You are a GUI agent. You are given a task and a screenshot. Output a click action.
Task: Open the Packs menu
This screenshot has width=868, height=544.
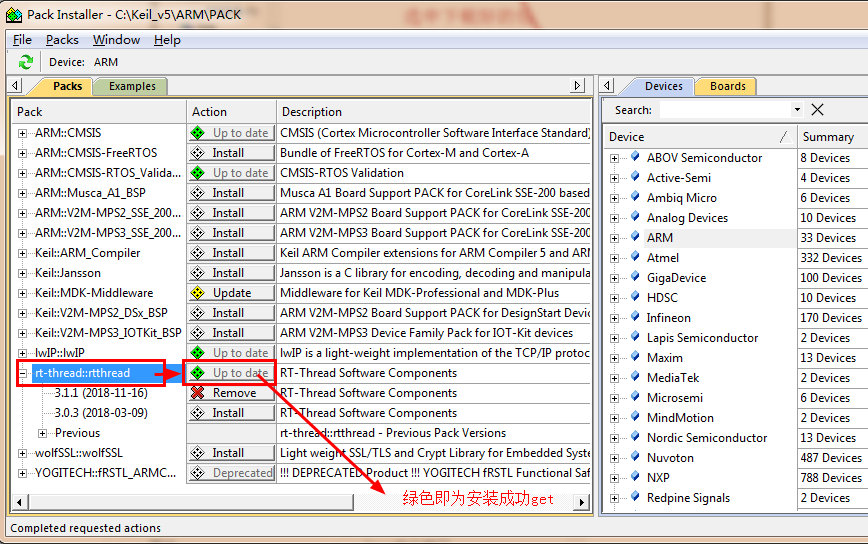62,40
